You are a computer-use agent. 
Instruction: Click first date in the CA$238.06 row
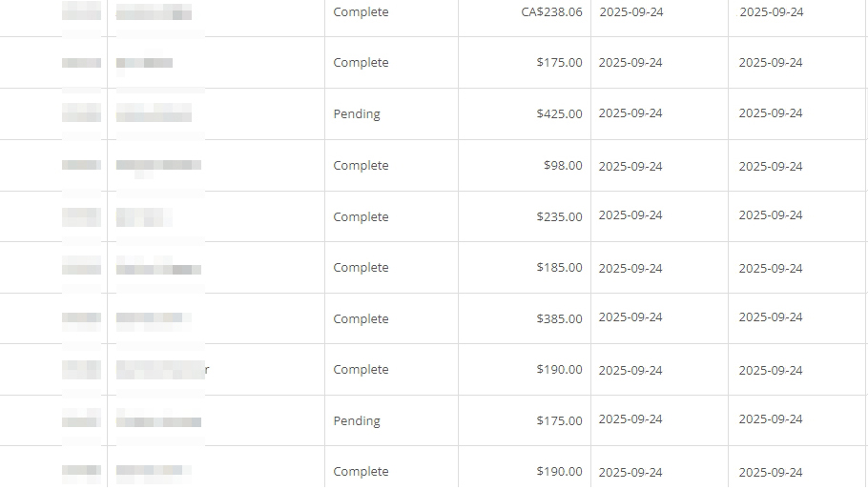[x=630, y=12]
